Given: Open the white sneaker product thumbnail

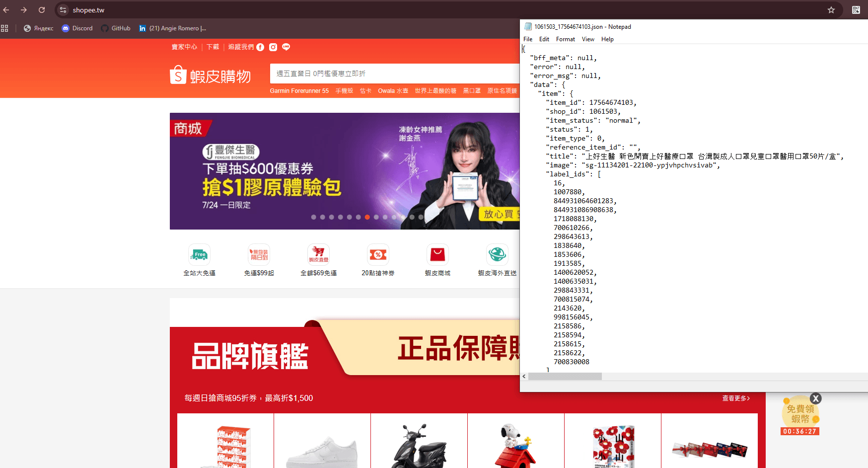Looking at the screenshot, I should [x=322, y=441].
